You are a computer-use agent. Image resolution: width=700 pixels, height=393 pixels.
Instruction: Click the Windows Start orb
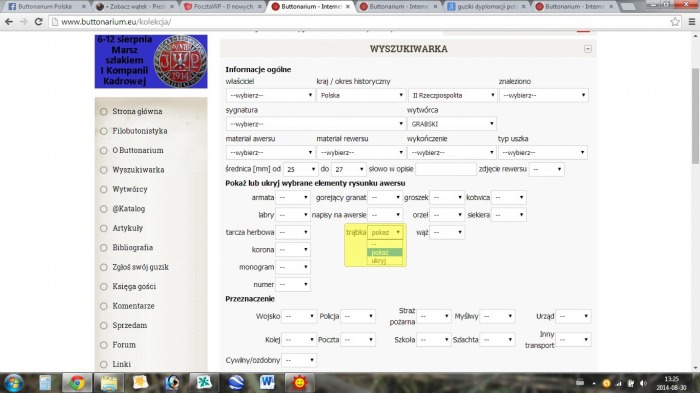click(x=13, y=383)
